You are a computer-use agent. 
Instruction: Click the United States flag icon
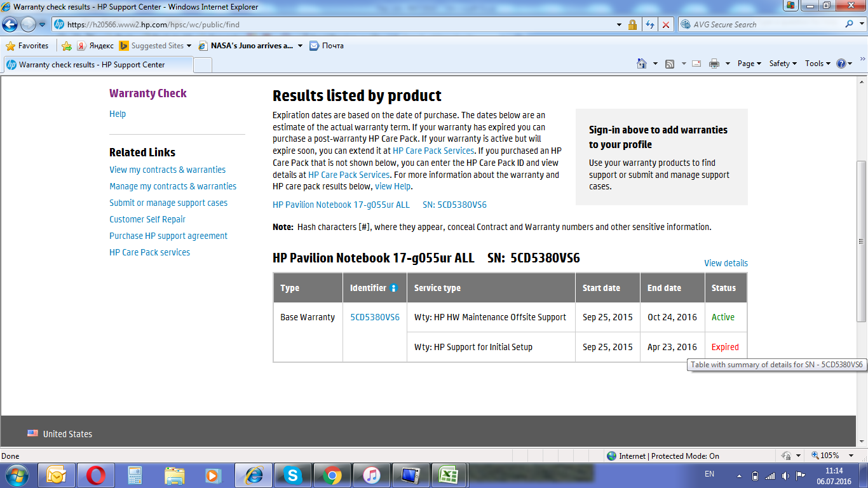32,433
